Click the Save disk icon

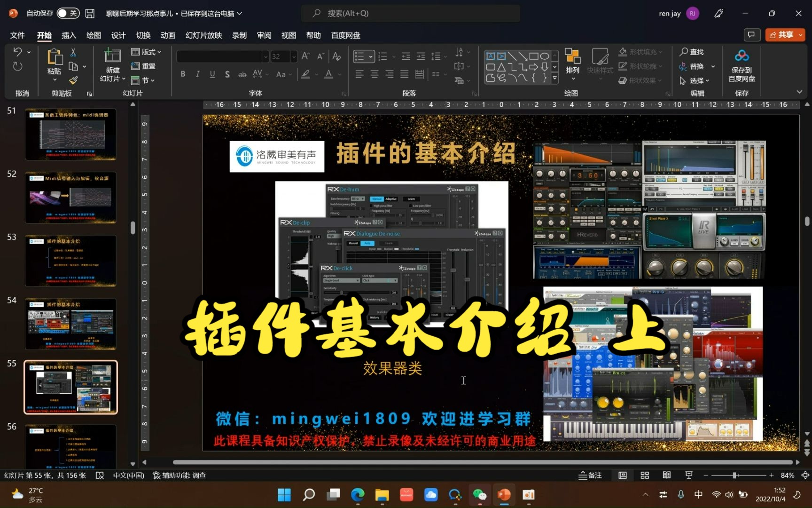pyautogui.click(x=90, y=13)
